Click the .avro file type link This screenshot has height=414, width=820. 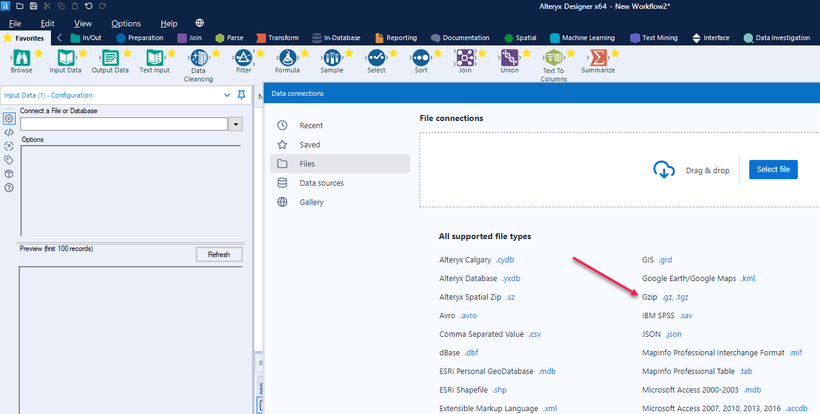pyautogui.click(x=468, y=316)
